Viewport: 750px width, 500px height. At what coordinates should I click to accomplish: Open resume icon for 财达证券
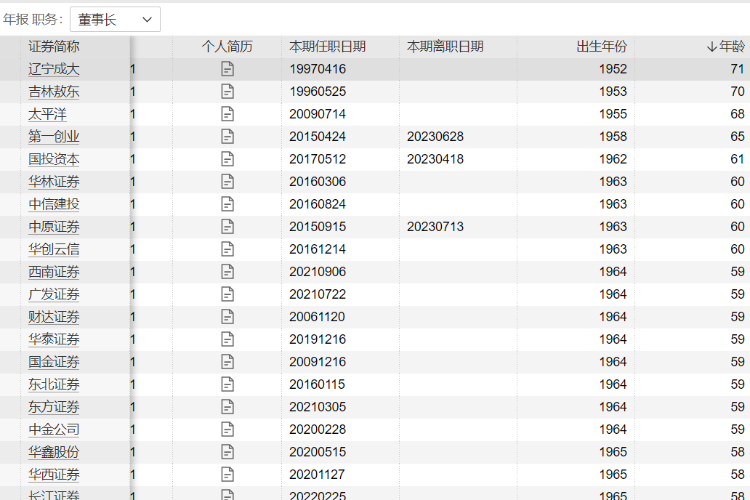228,316
